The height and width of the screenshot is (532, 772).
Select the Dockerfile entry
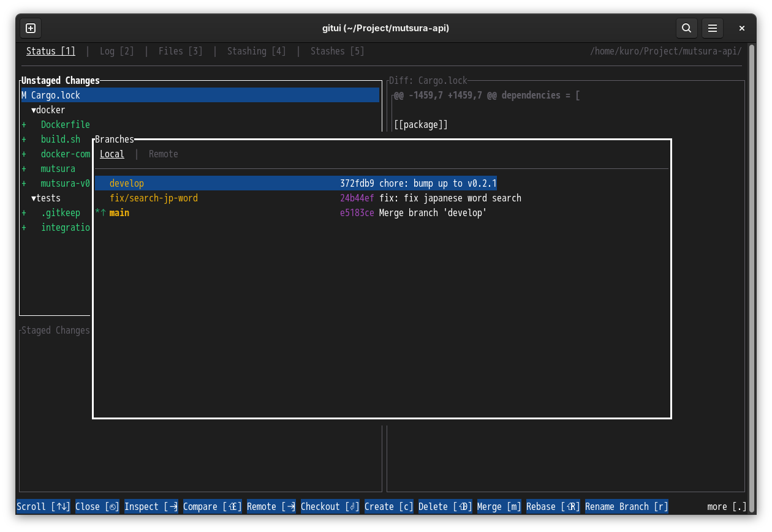pyautogui.click(x=66, y=125)
